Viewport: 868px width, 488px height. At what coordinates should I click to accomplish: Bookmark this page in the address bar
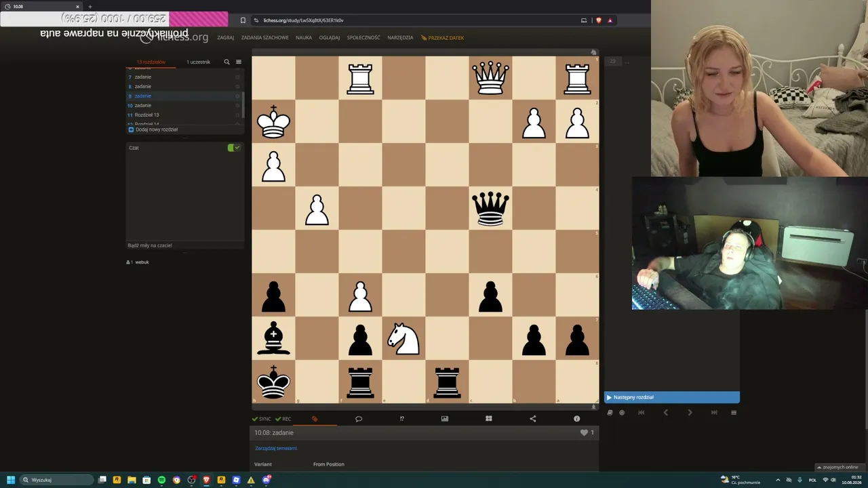point(243,20)
